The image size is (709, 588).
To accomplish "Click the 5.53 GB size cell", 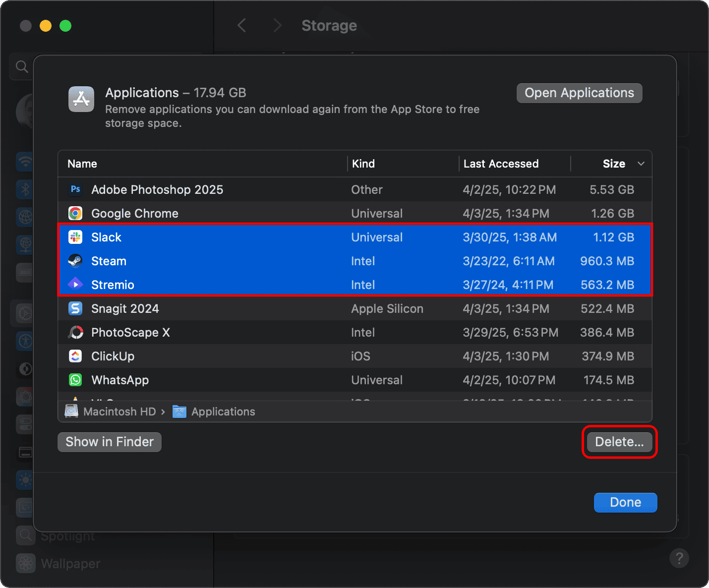I will (x=612, y=189).
